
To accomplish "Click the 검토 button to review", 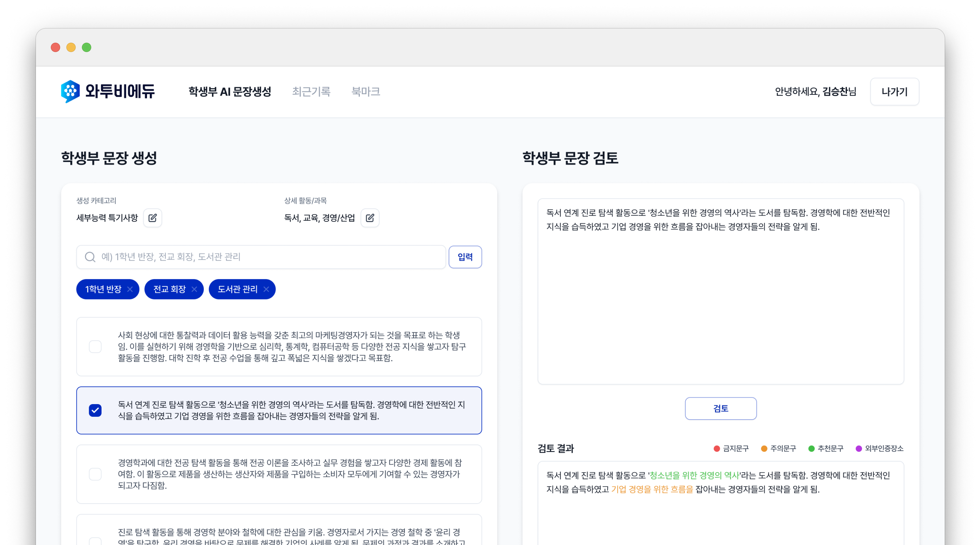I will pyautogui.click(x=721, y=408).
